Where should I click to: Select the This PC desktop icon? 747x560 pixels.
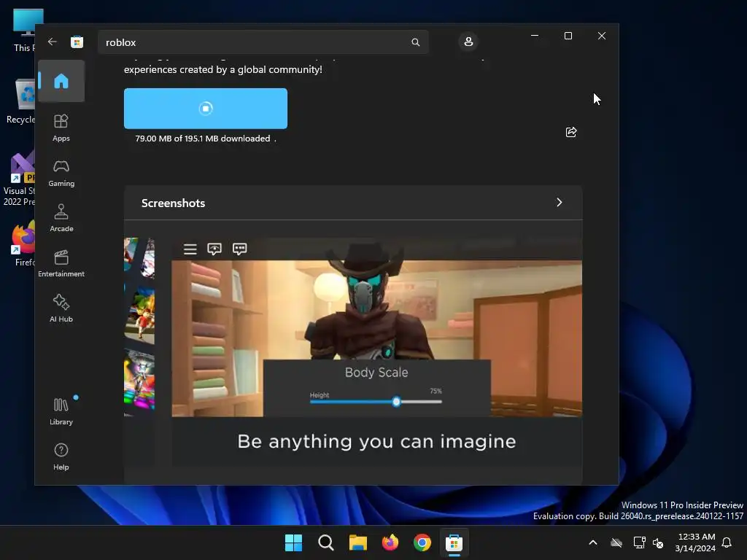coord(24,30)
